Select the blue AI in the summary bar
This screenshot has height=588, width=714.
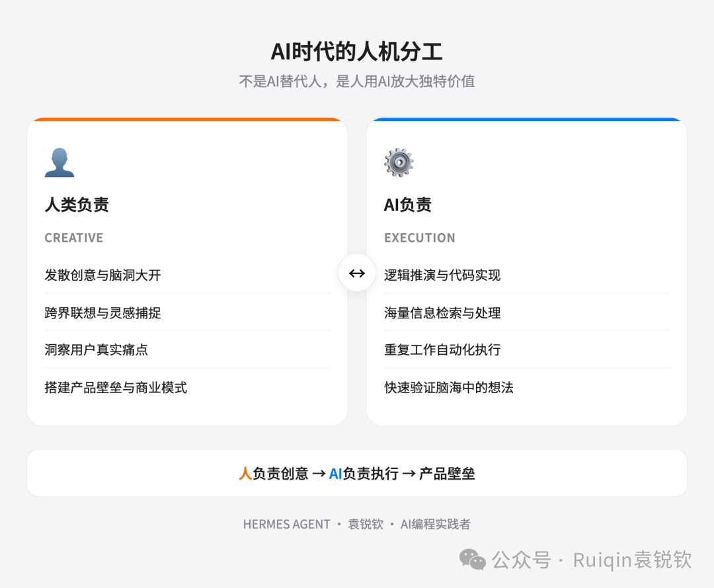tap(335, 473)
